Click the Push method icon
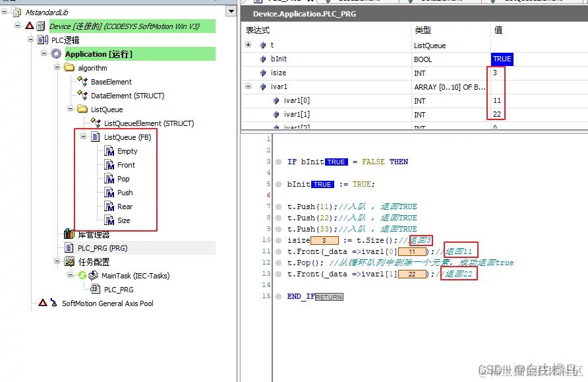Screen dimensions: 588x382 click(109, 193)
